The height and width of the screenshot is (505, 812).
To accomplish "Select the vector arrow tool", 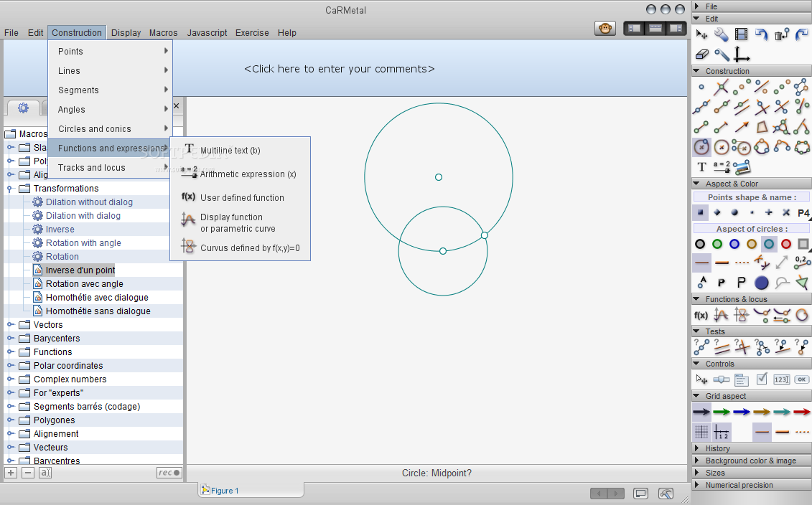I will [742, 127].
